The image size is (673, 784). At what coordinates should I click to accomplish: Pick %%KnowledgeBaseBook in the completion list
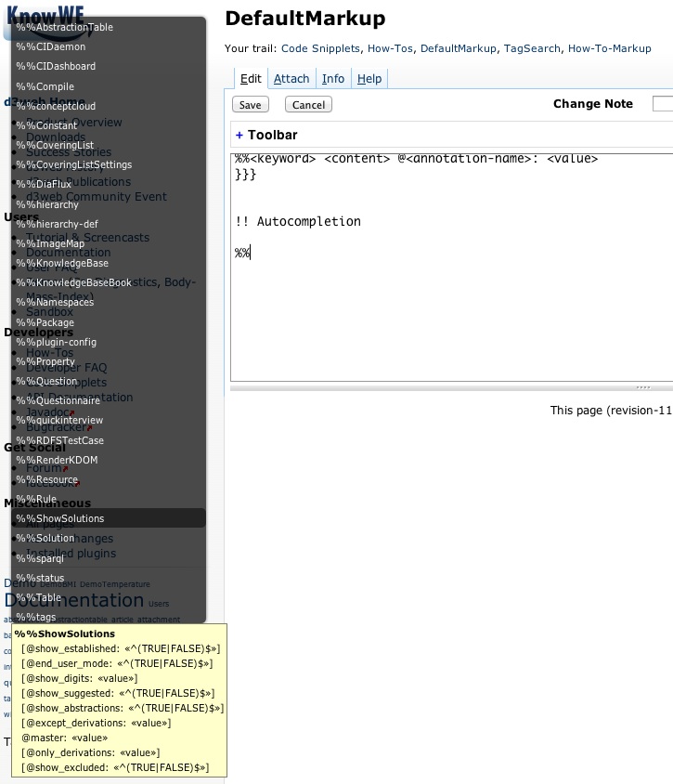coord(109,282)
